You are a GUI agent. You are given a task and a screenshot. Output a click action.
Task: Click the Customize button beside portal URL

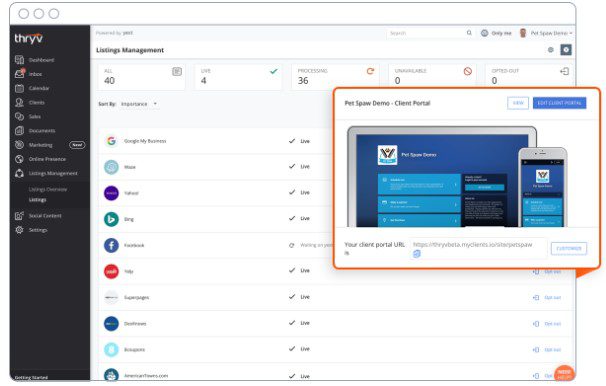pos(569,248)
